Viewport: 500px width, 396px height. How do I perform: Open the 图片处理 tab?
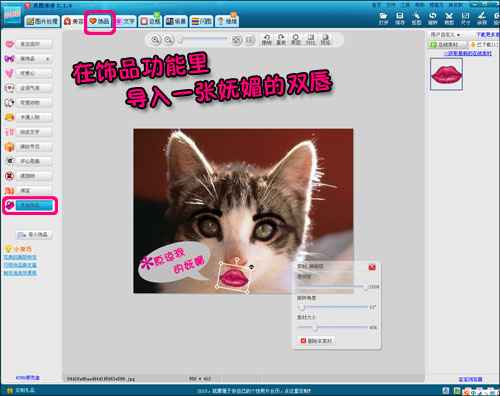click(x=42, y=21)
